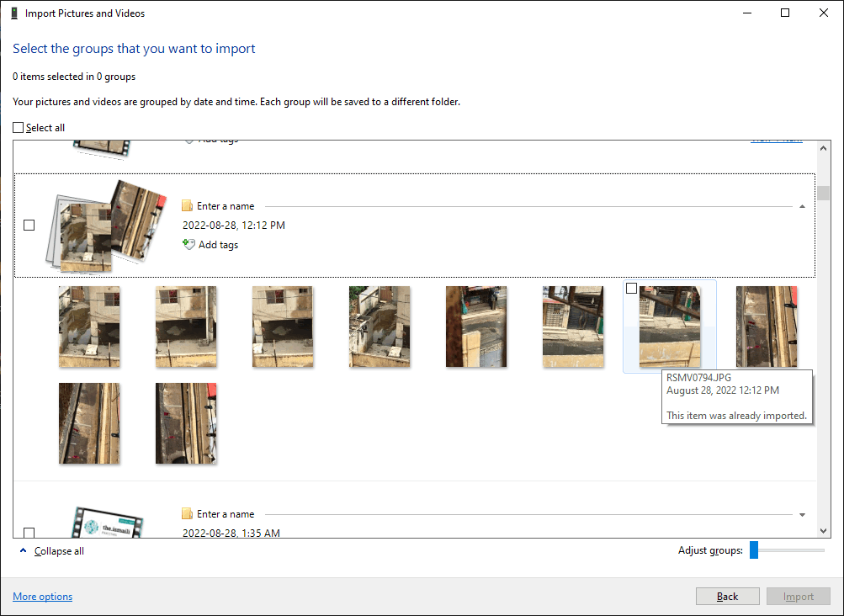Enter a name for 12:12 PM group
The height and width of the screenshot is (616, 844).
point(226,206)
